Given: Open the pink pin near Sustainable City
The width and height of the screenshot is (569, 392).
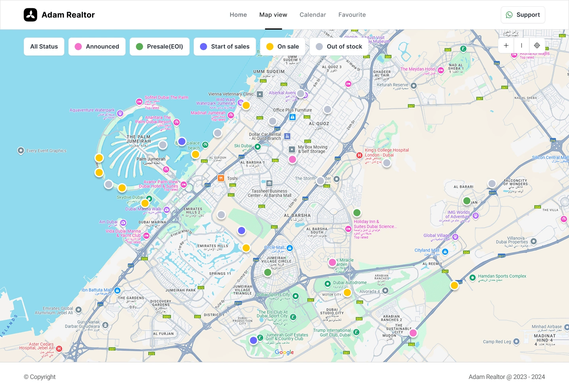Looking at the screenshot, I should point(413,333).
